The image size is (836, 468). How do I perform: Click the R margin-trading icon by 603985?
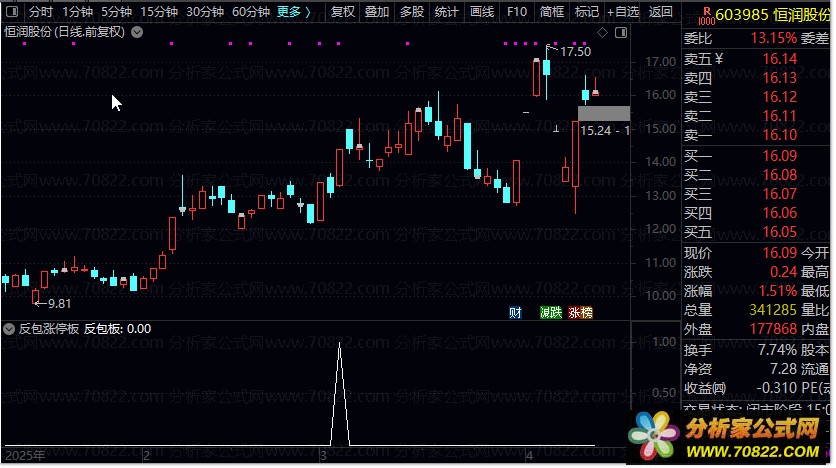click(x=706, y=16)
